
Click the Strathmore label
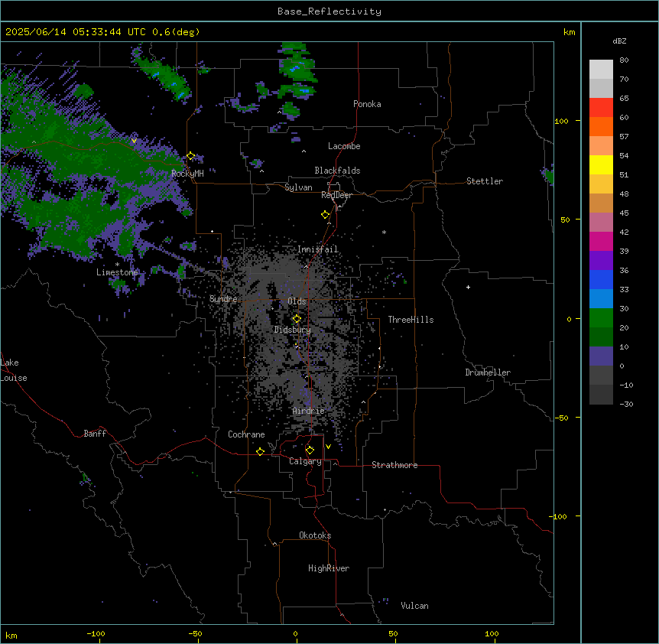click(394, 465)
